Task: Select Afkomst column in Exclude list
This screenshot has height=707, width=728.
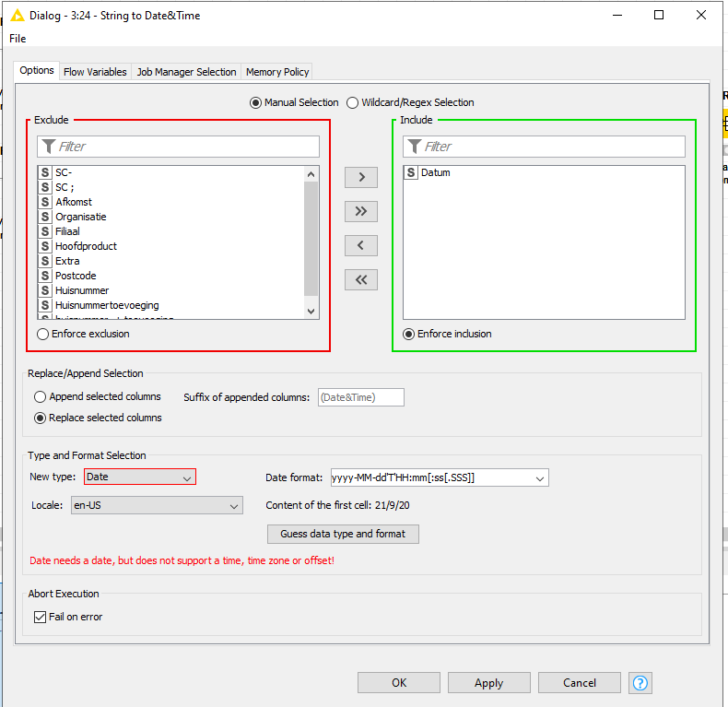Action: pos(170,202)
